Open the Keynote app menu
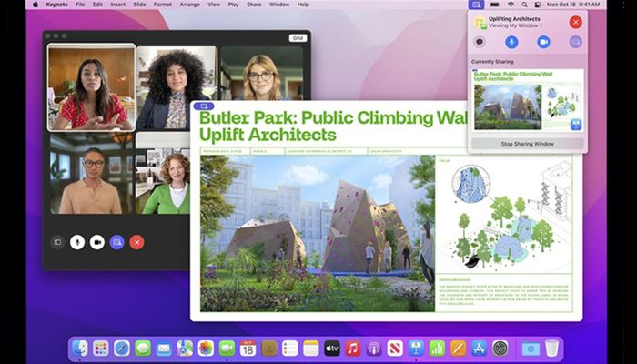The image size is (637, 364). (x=56, y=5)
